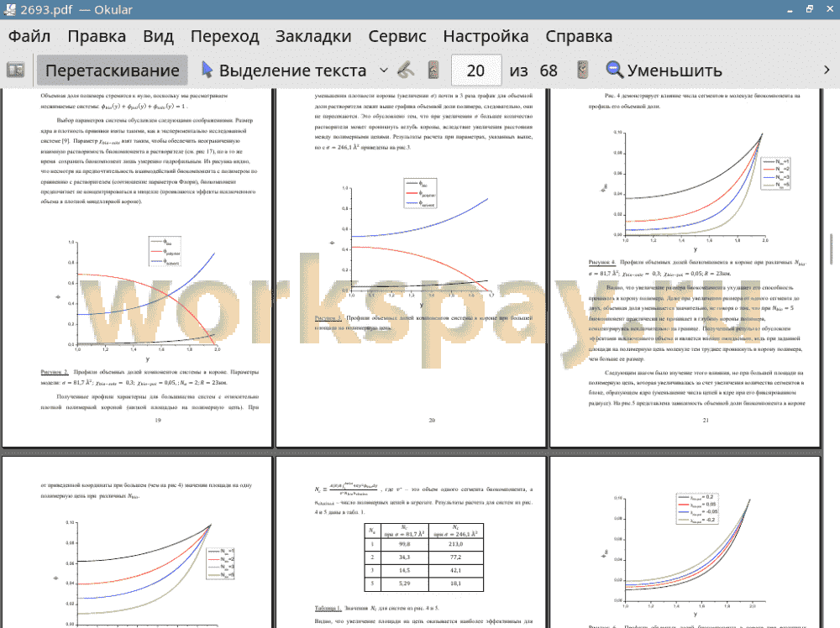Restore down the Okular window

(810, 9)
